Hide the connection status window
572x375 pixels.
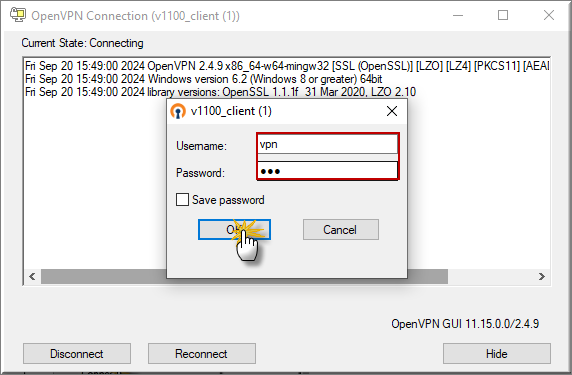[497, 353]
